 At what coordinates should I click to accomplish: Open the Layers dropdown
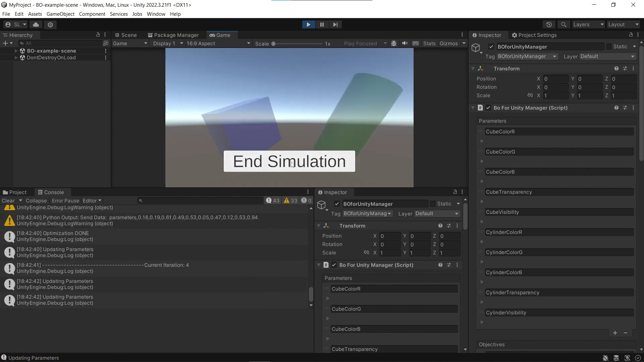click(588, 24)
